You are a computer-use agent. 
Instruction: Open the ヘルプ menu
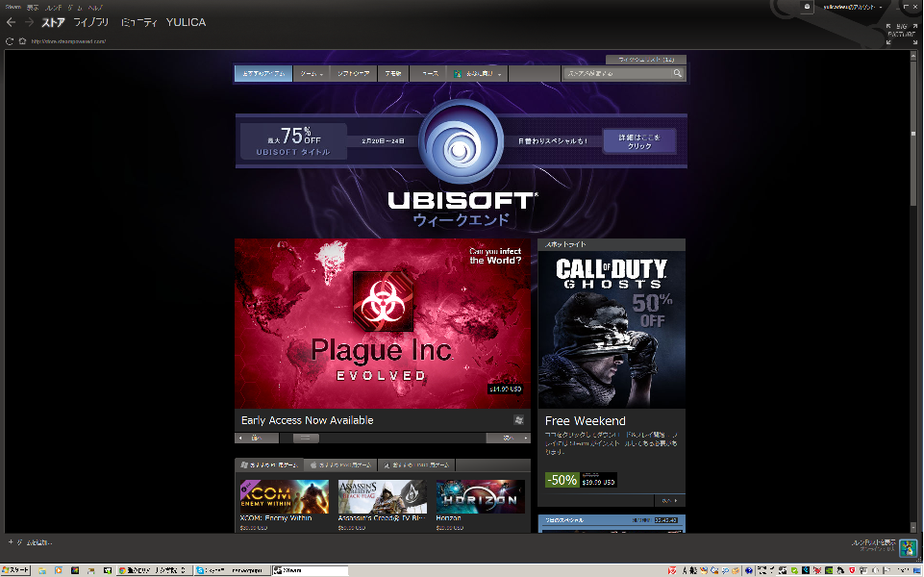point(95,7)
